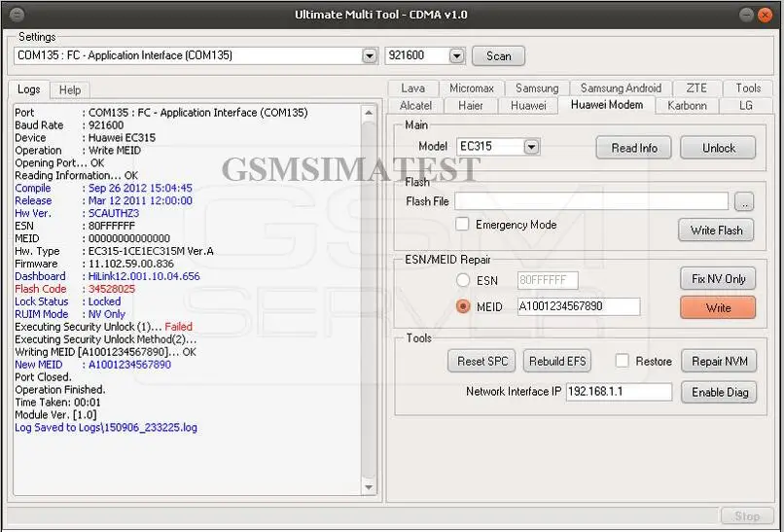This screenshot has width=784, height=532.
Task: Open the Tools tab
Action: (x=748, y=88)
